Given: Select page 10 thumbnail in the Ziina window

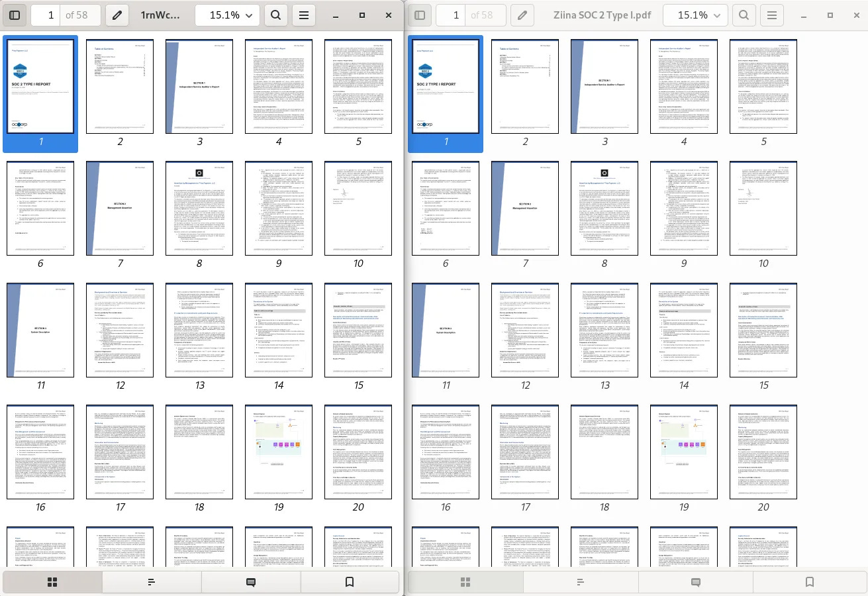Looking at the screenshot, I should pos(763,209).
